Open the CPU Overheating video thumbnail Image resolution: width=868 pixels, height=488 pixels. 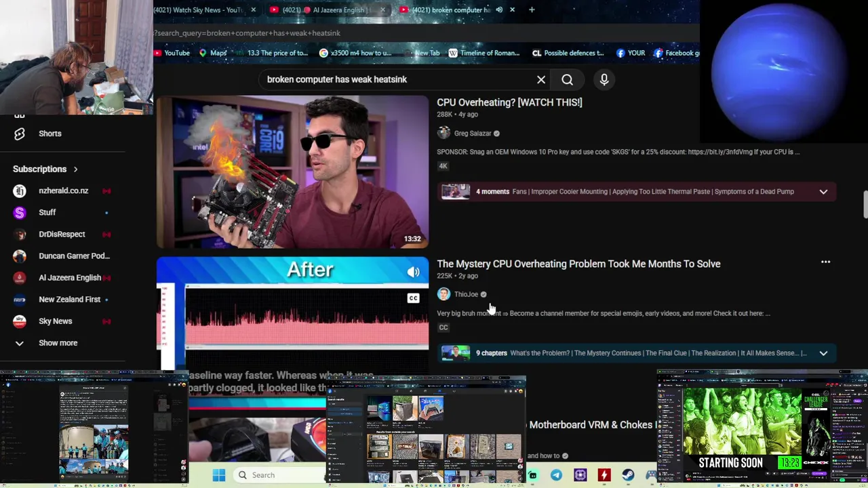pyautogui.click(x=292, y=171)
